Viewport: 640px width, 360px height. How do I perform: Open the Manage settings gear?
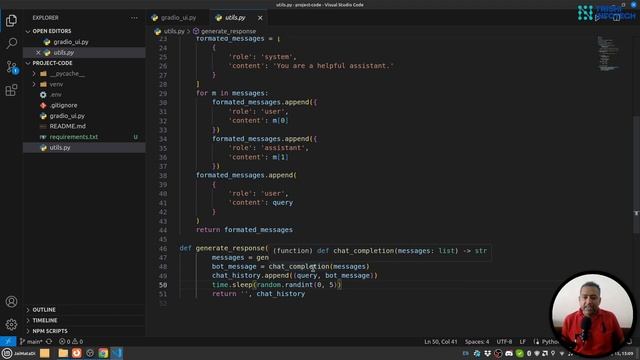pyautogui.click(x=11, y=324)
